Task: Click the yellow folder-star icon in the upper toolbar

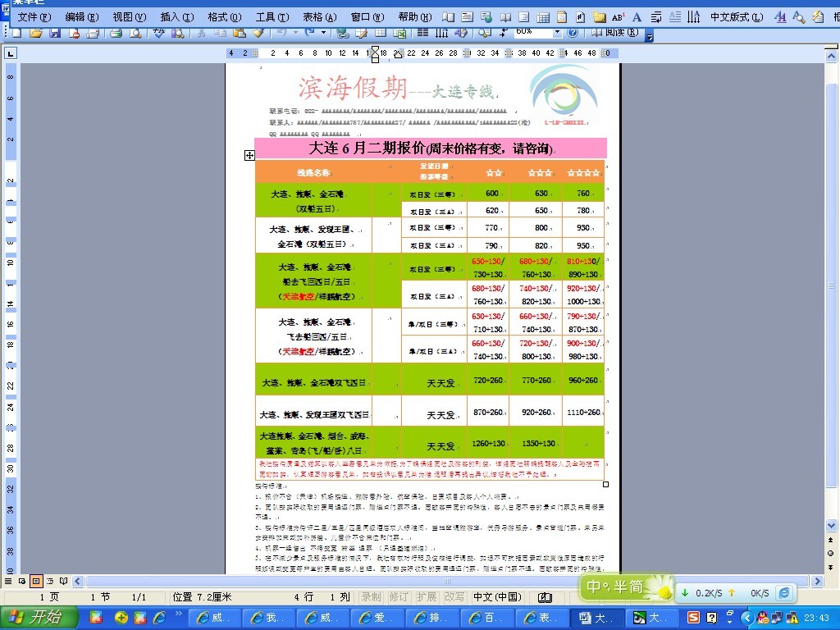Action: pos(600,17)
